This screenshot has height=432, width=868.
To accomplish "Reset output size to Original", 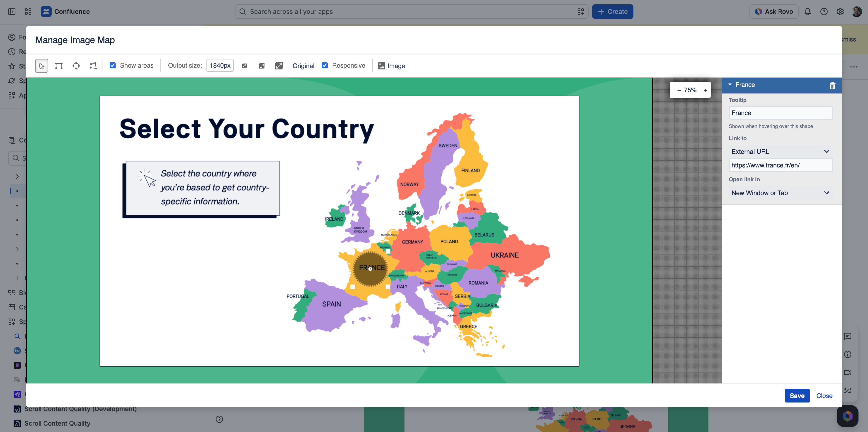I will tap(303, 66).
